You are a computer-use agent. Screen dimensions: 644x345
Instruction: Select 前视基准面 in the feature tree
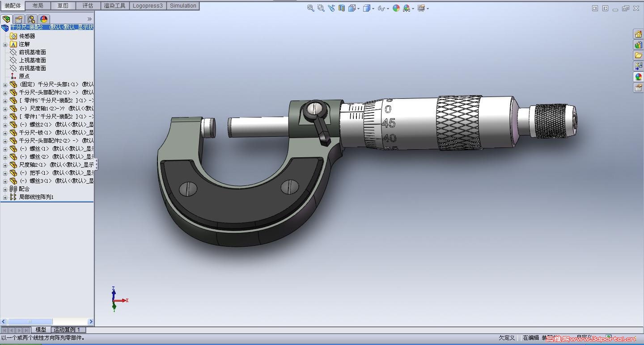32,52
